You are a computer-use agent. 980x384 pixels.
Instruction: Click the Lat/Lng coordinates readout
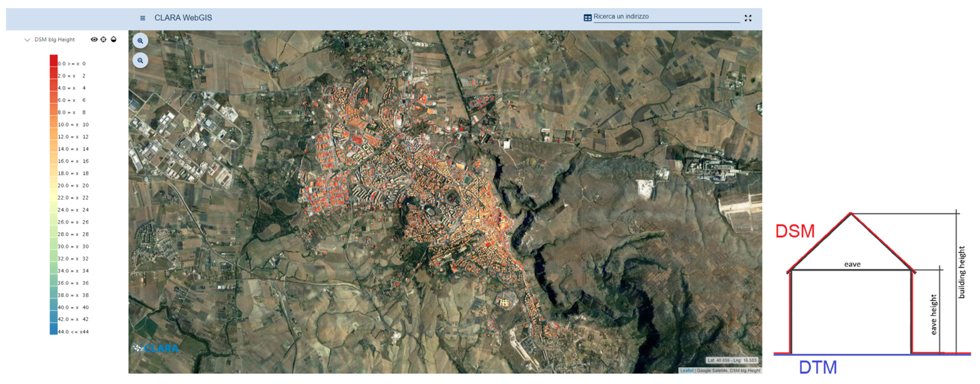(732, 360)
